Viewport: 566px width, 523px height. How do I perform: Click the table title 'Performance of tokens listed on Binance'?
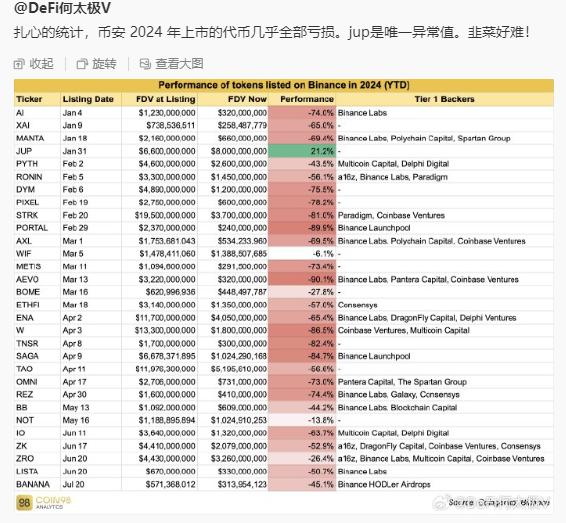coord(284,85)
